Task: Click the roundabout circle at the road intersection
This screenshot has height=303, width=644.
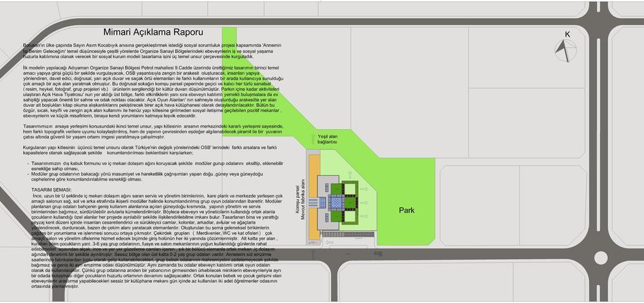Action: pos(600,258)
